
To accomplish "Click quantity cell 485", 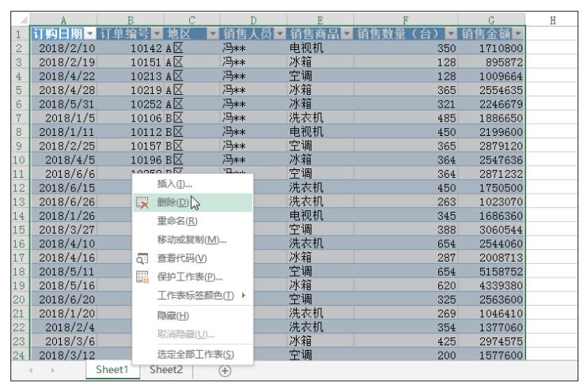I will tap(406, 119).
